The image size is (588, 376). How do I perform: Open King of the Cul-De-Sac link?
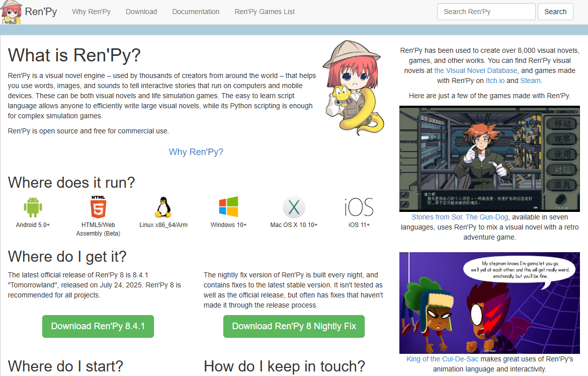443,359
